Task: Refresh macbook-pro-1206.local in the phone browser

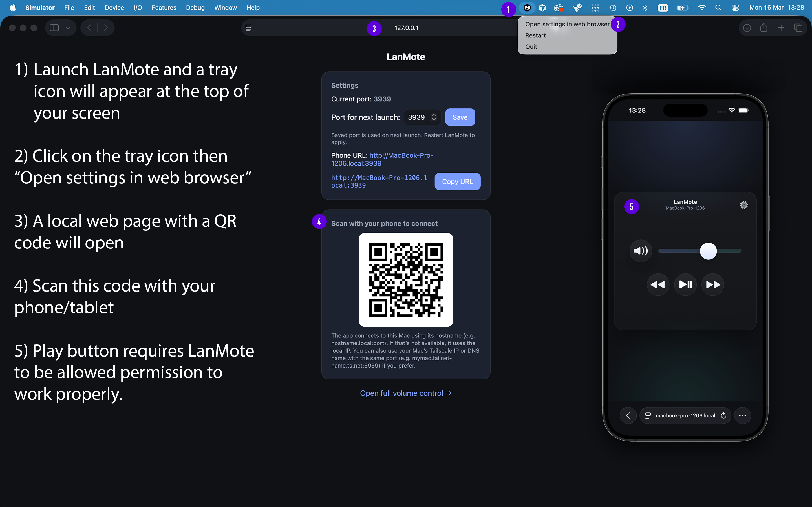Action: pos(723,415)
